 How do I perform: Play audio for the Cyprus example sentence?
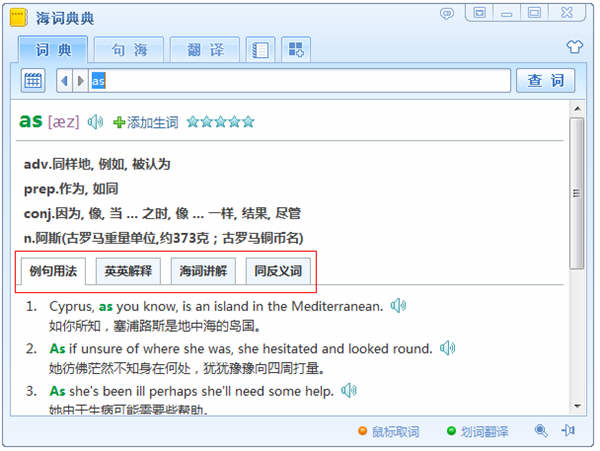(398, 306)
